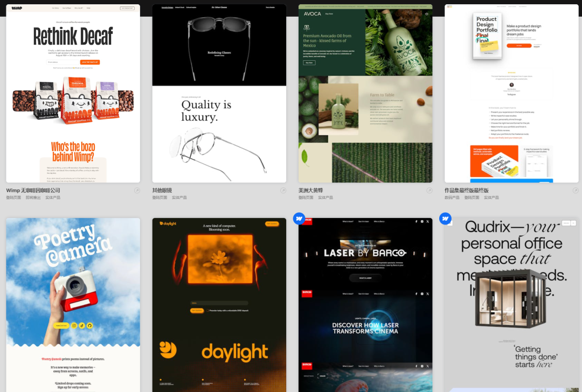Open external link icon beside 其他眼镜 title
This screenshot has height=392, width=582.
(x=283, y=190)
